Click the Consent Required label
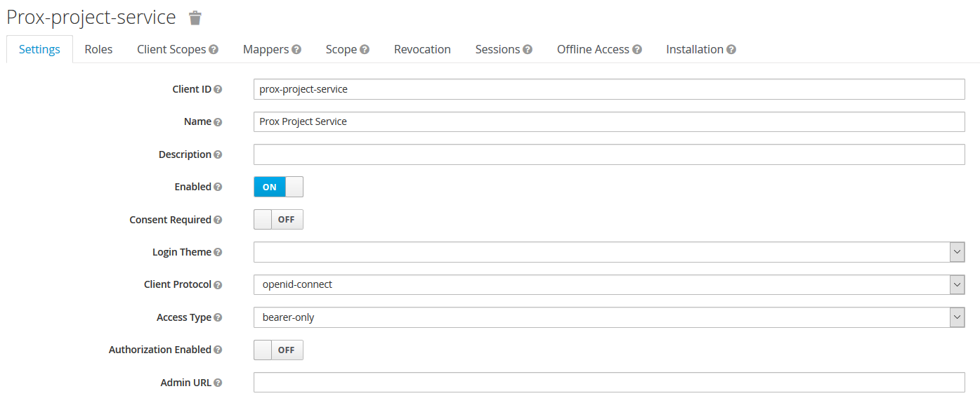The height and width of the screenshot is (403, 980). [170, 220]
